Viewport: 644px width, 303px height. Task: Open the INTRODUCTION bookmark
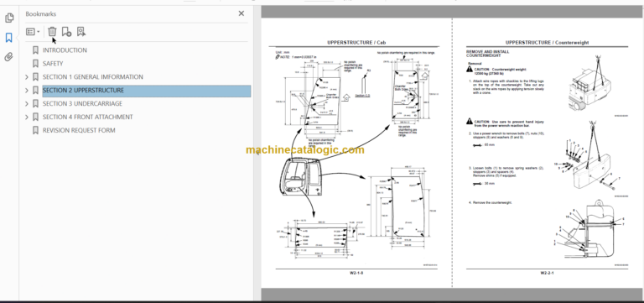[x=65, y=50]
